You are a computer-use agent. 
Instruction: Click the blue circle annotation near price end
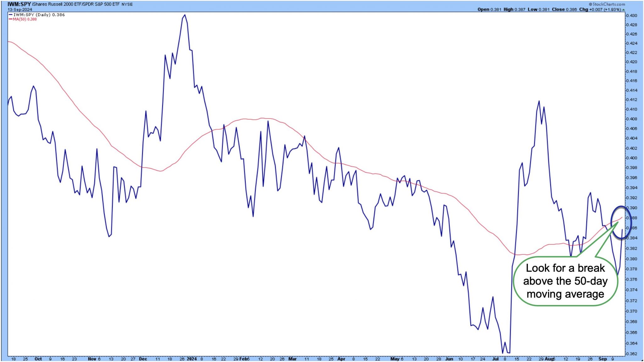click(621, 222)
